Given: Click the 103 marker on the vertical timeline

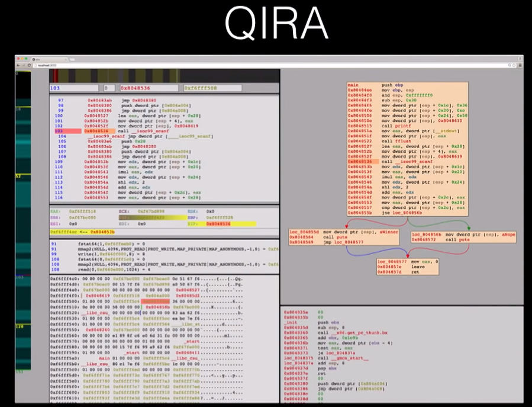Looking at the screenshot, I should (20, 277).
